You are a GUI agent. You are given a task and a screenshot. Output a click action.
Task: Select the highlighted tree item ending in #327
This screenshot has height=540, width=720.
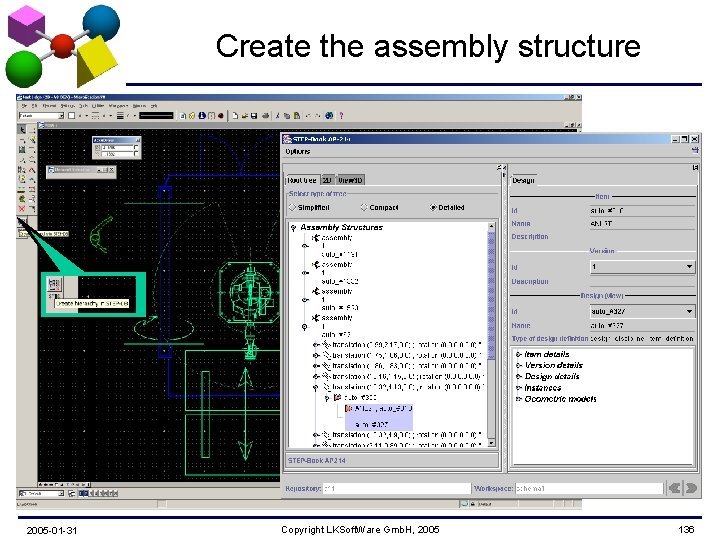[379, 416]
